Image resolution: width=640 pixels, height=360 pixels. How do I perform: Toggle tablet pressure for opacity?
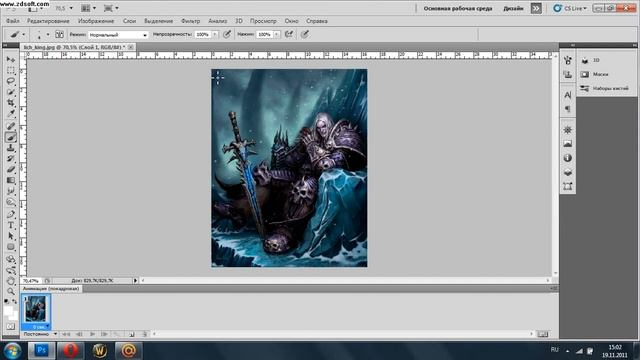pyautogui.click(x=227, y=35)
